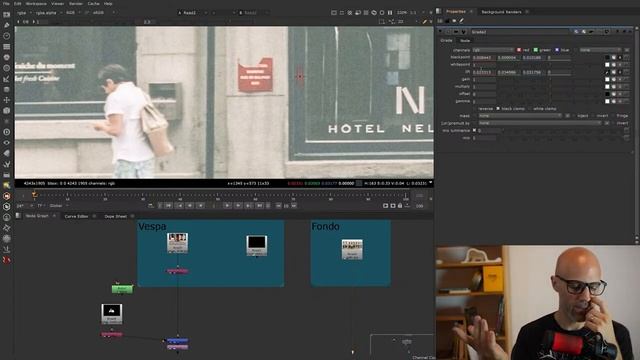Switch to the Dope Sheet tab
Screen dimensions: 640x360
coord(116,216)
